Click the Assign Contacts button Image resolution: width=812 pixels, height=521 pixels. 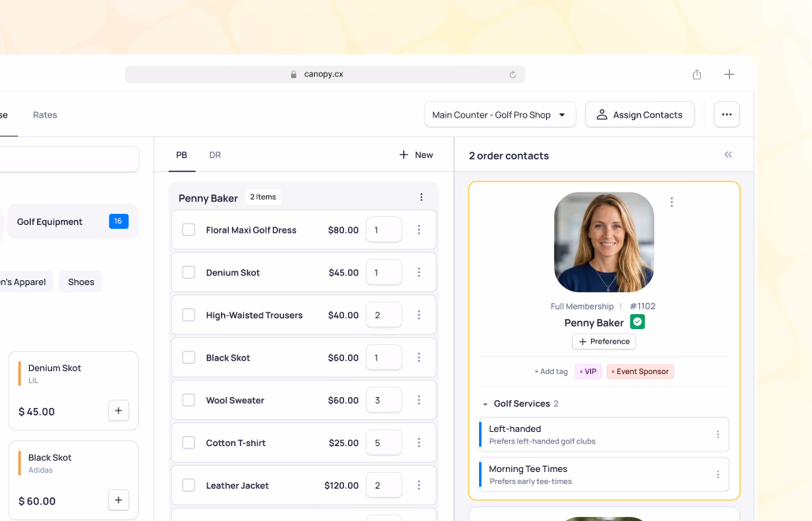(x=640, y=114)
